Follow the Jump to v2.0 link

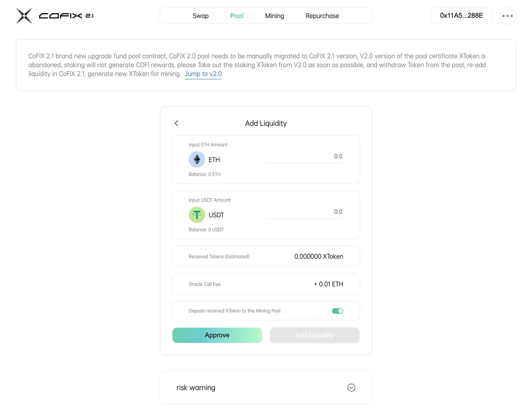(203, 74)
